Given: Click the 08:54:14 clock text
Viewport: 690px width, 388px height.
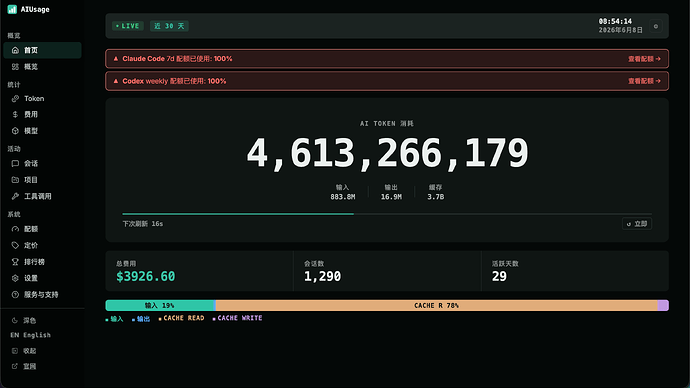Looking at the screenshot, I should (615, 21).
